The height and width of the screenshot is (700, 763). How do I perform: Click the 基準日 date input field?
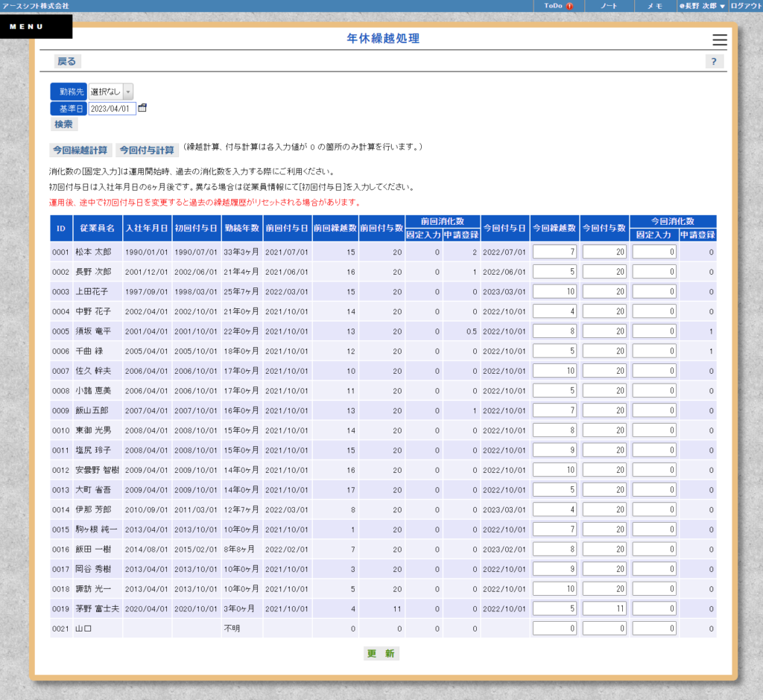tap(112, 107)
